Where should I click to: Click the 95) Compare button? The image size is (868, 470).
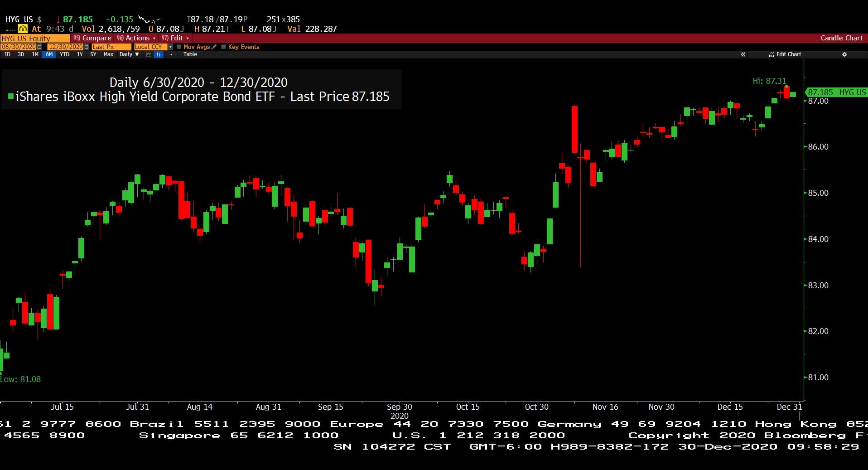point(92,38)
